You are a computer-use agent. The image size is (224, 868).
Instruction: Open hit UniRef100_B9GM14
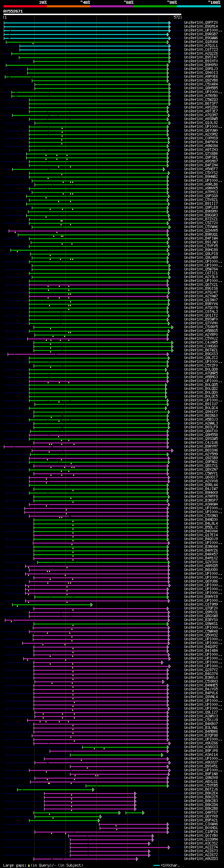click(201, 27)
